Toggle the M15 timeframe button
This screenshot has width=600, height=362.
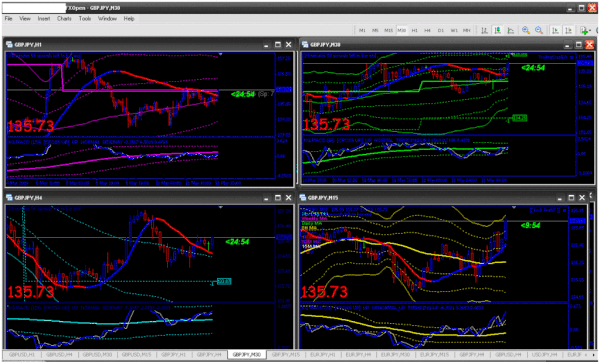(x=388, y=30)
